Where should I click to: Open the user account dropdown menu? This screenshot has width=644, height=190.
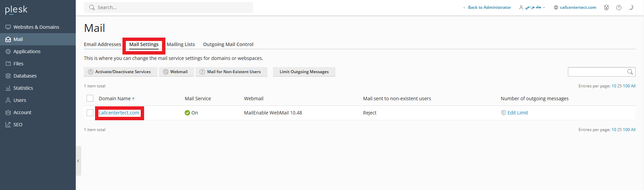[x=532, y=7]
